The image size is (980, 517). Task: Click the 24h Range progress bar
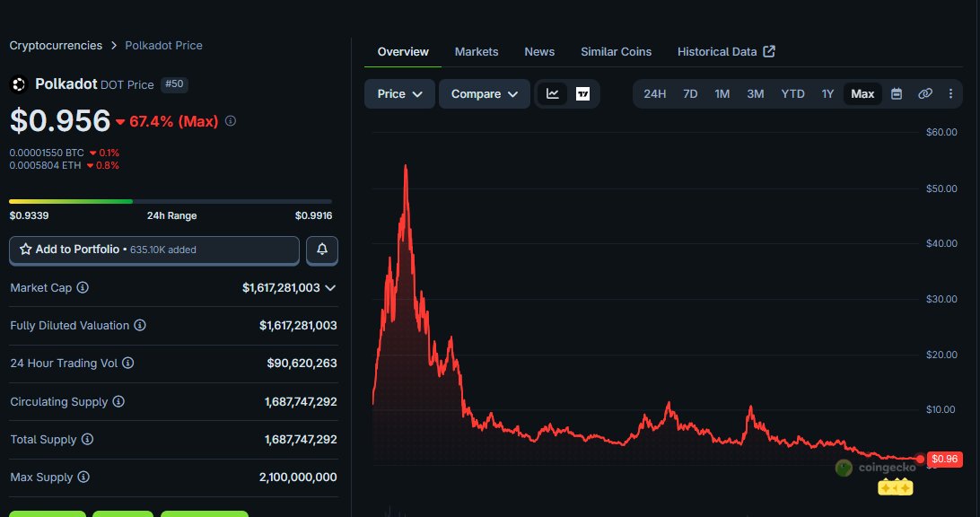point(171,201)
